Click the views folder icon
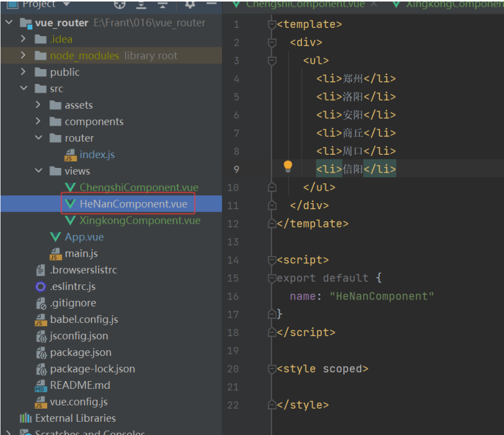Image resolution: width=504 pixels, height=435 pixels. [x=55, y=171]
